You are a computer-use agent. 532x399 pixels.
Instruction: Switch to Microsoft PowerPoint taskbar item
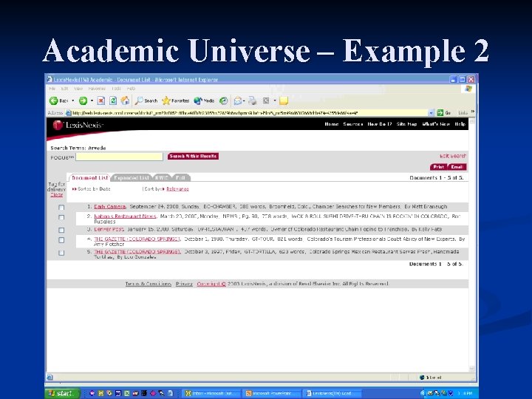272,393
